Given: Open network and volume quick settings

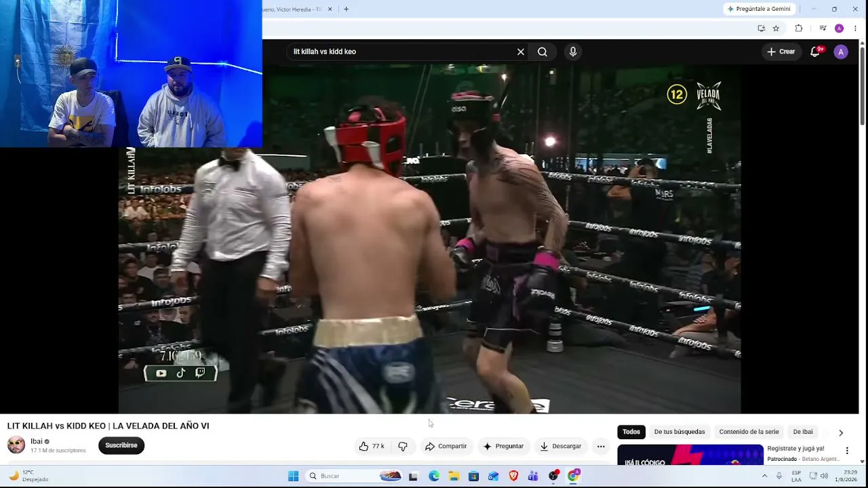Looking at the screenshot, I should [818, 476].
